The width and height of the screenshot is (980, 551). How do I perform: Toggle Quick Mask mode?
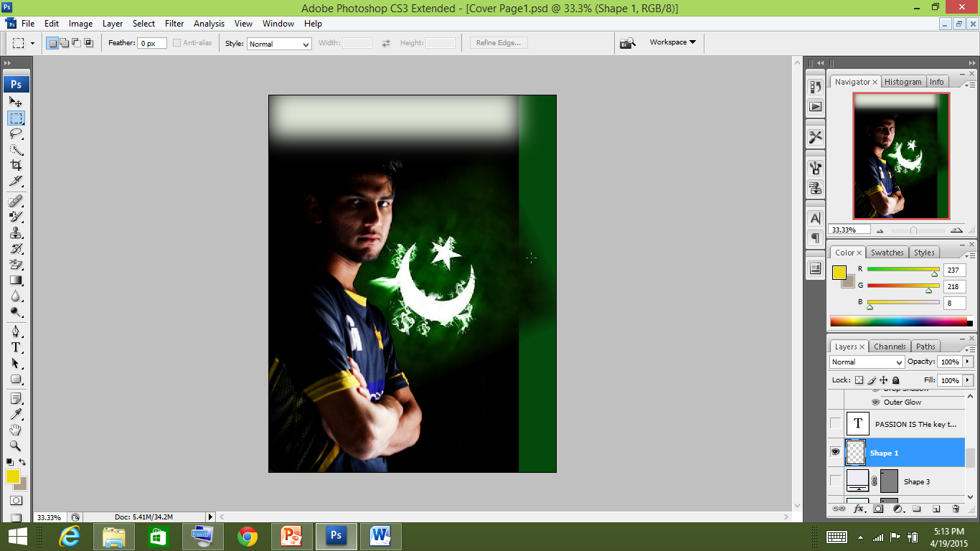click(16, 500)
